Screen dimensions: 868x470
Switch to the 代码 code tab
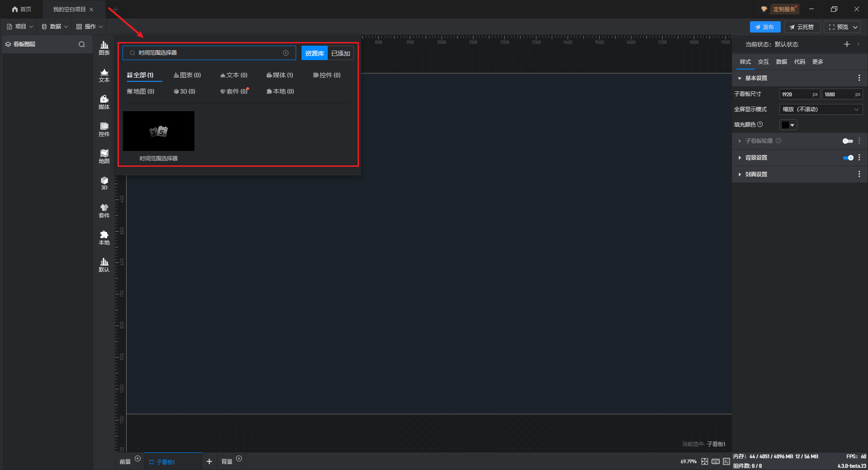799,62
